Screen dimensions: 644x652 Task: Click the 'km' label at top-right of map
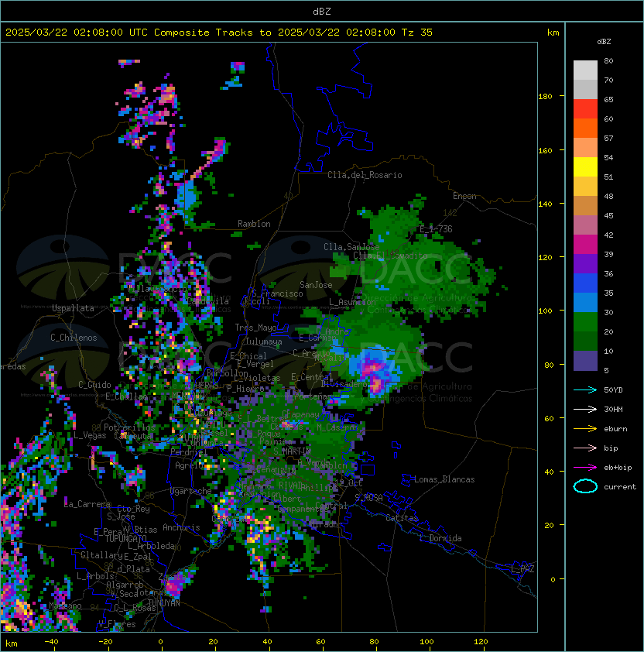pyautogui.click(x=553, y=33)
